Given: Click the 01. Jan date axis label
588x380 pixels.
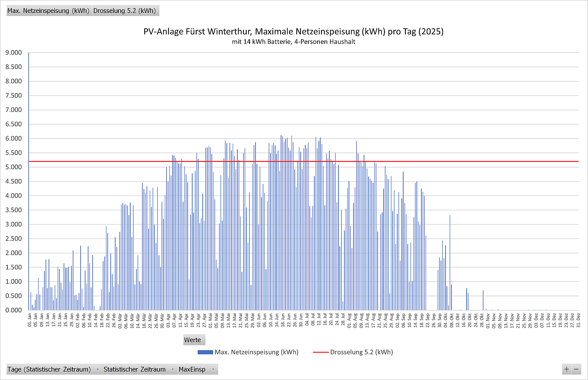Looking at the screenshot, I should (30, 320).
